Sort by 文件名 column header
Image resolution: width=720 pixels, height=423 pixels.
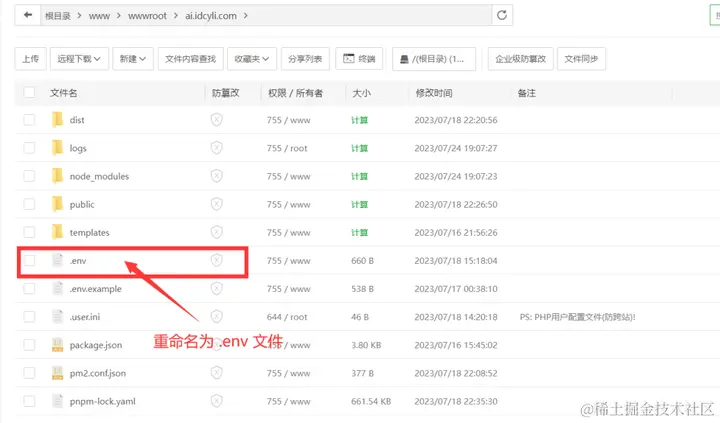tap(63, 93)
